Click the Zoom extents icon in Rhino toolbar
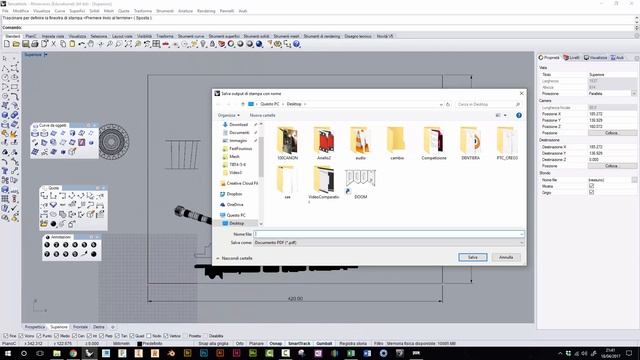Image resolution: width=640 pixels, height=360 pixels. pyautogui.click(x=128, y=44)
